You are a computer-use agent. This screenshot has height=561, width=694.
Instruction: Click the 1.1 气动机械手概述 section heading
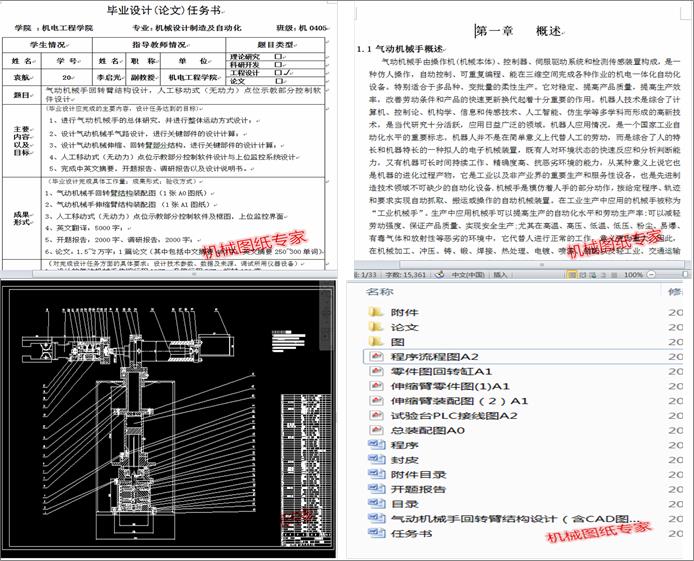(x=401, y=49)
